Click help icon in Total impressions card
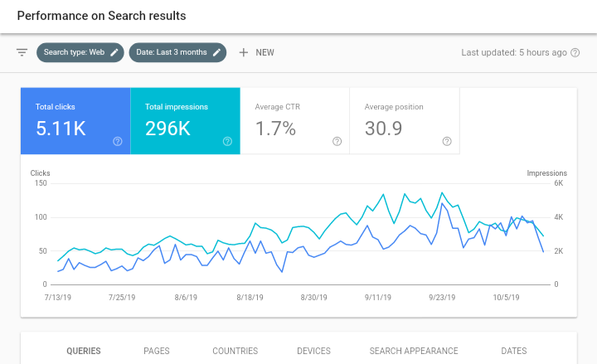Viewport: 597px width, 364px height. tap(227, 141)
